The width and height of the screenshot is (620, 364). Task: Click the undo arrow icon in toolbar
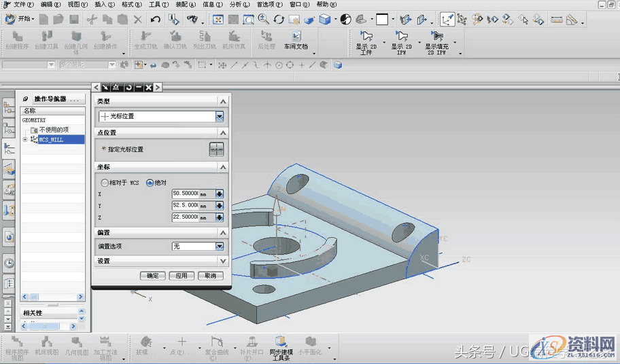(x=155, y=20)
